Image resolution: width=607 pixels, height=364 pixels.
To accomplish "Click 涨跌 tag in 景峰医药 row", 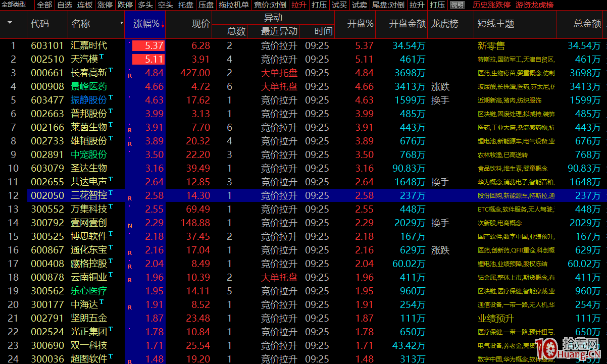I will pyautogui.click(x=440, y=86).
